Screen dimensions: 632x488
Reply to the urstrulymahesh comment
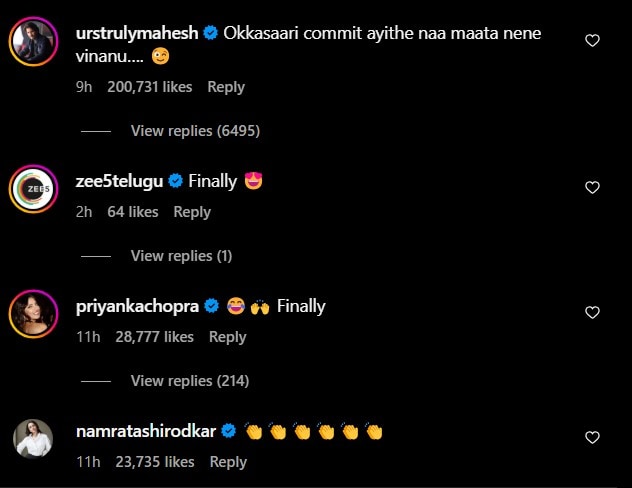226,87
